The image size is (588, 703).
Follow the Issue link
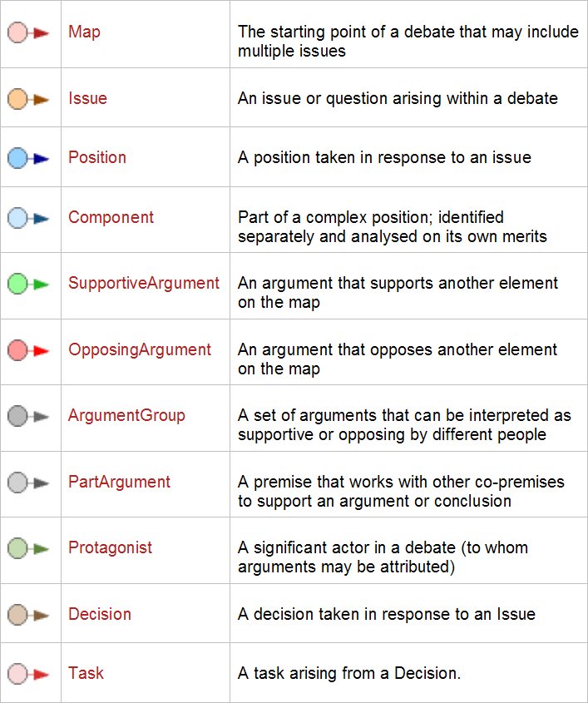(88, 99)
